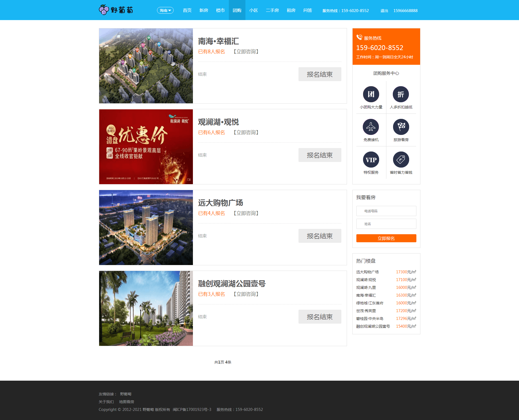Open the 远大购物广场 title link
Viewport: 519px width, 420px height.
[x=221, y=203]
